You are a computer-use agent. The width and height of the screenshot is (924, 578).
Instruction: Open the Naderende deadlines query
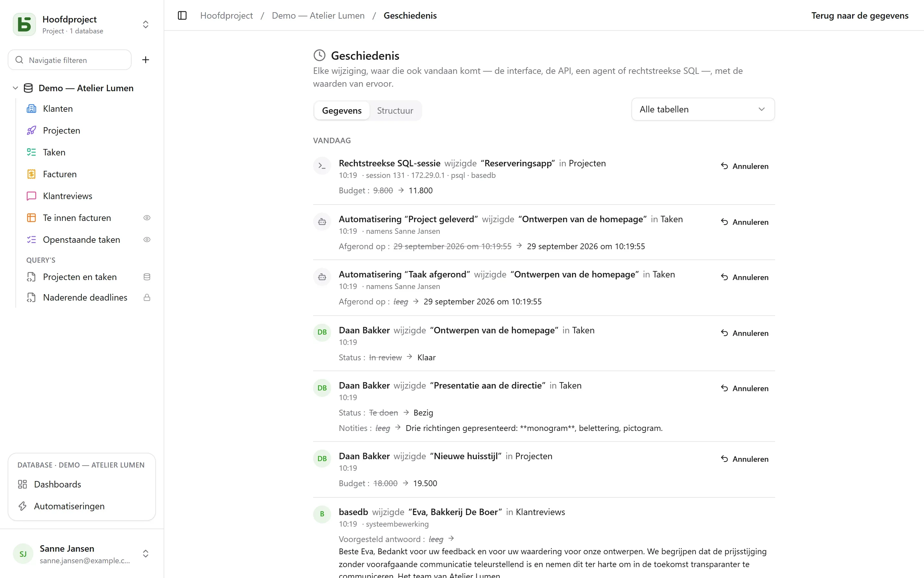[x=86, y=297]
